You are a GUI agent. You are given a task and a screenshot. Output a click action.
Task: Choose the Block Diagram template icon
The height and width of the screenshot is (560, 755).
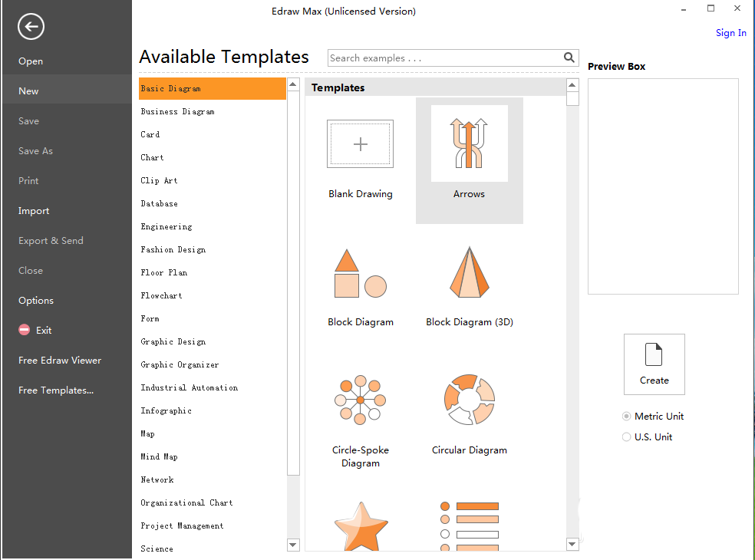[360, 274]
